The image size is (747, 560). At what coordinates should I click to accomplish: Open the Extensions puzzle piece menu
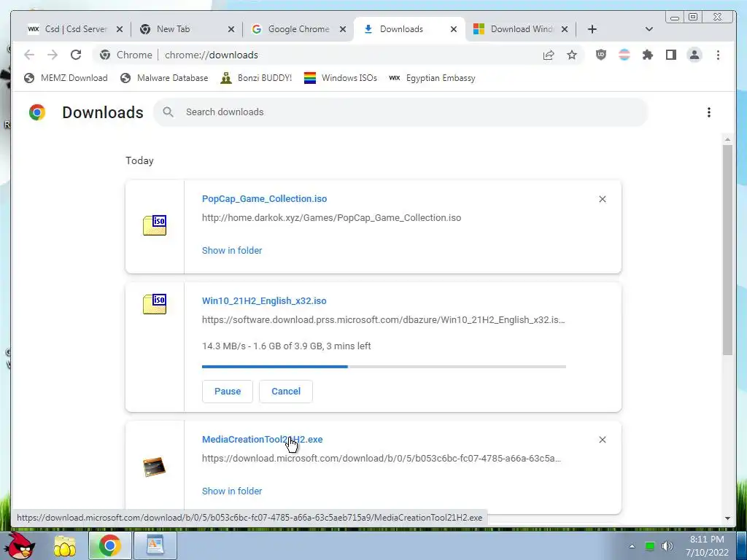(x=648, y=55)
